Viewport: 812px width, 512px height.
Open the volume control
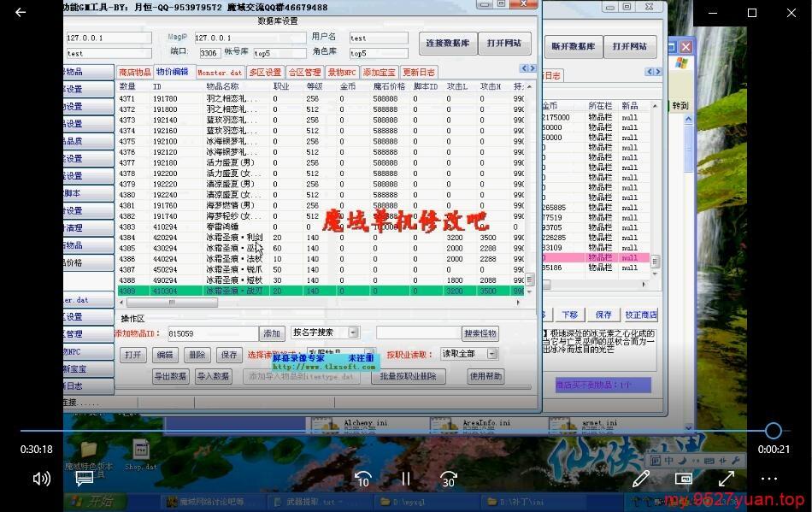point(41,479)
